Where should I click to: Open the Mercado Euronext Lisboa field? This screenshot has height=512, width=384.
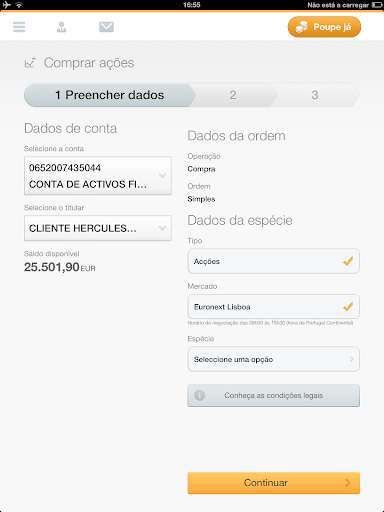273,306
